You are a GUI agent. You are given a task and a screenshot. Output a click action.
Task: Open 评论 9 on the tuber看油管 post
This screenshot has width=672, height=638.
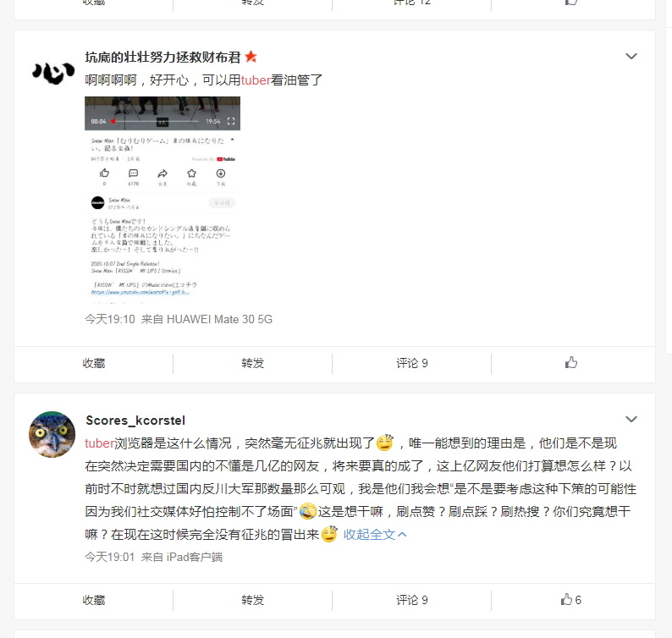tap(412, 363)
